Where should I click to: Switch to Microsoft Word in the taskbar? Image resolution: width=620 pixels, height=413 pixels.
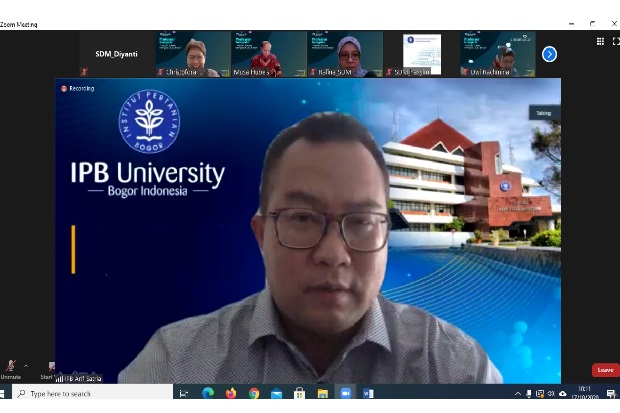(x=368, y=393)
